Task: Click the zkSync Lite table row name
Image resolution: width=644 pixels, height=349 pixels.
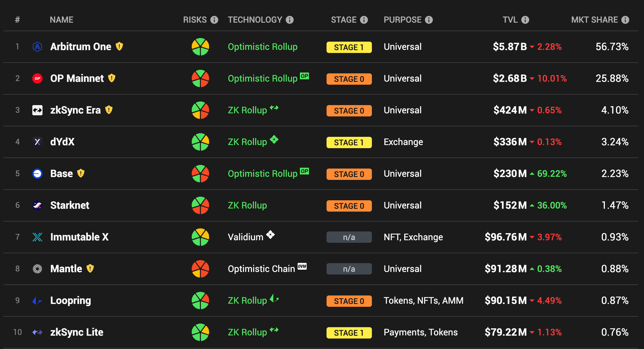Action: (77, 332)
